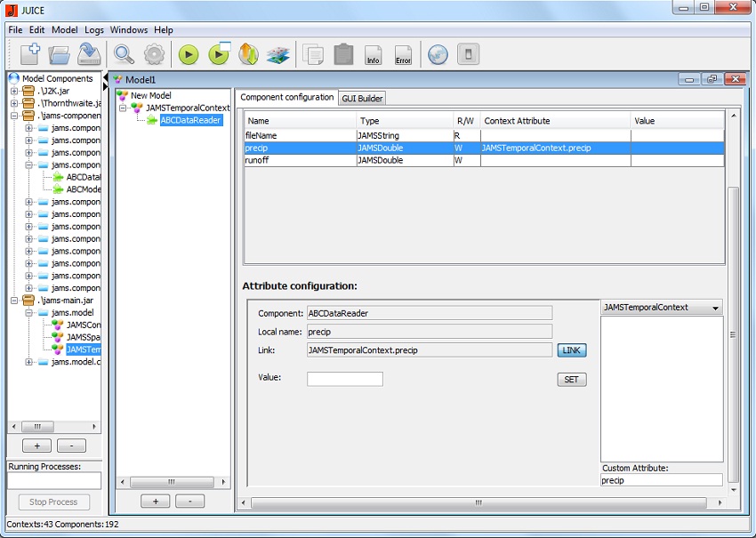This screenshot has height=538, width=756.
Task: Collapse the jams-main.jar tree node
Action: click(x=15, y=301)
